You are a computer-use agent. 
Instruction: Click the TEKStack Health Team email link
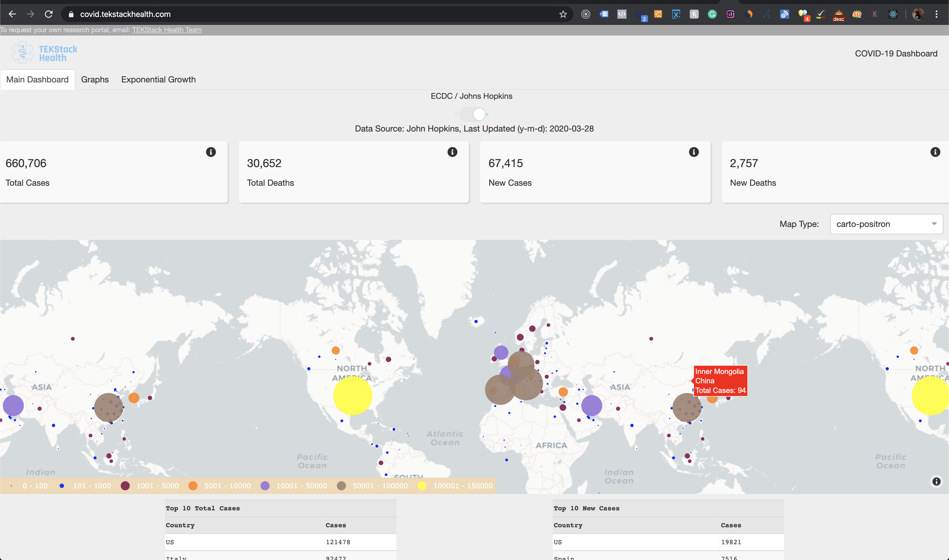[x=166, y=30]
